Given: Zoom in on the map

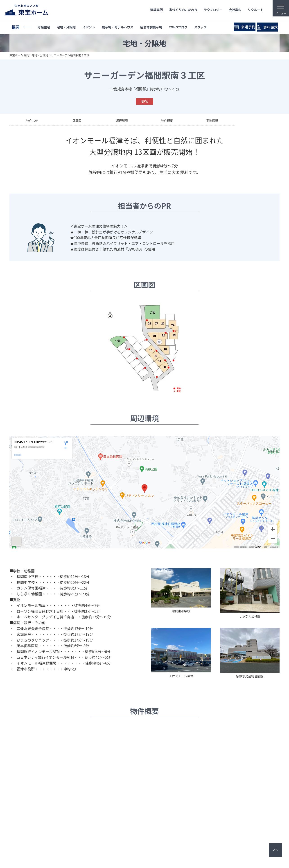Looking at the screenshot, I should (273, 529).
